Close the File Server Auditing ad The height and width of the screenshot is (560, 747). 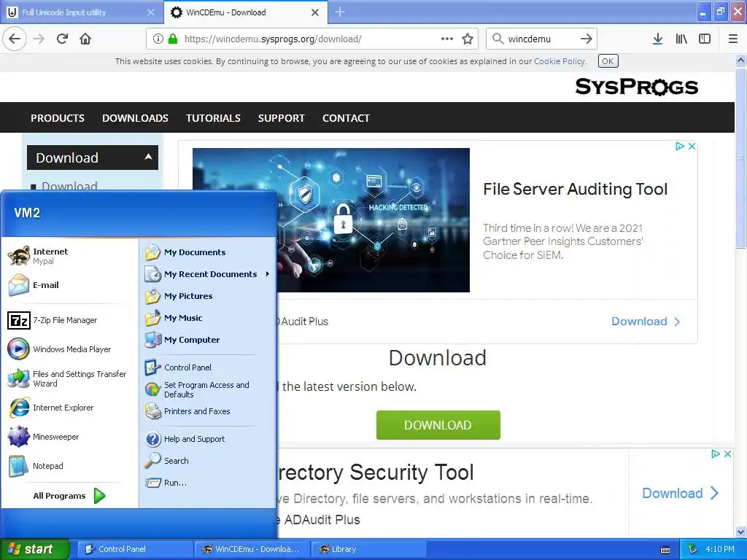point(692,146)
